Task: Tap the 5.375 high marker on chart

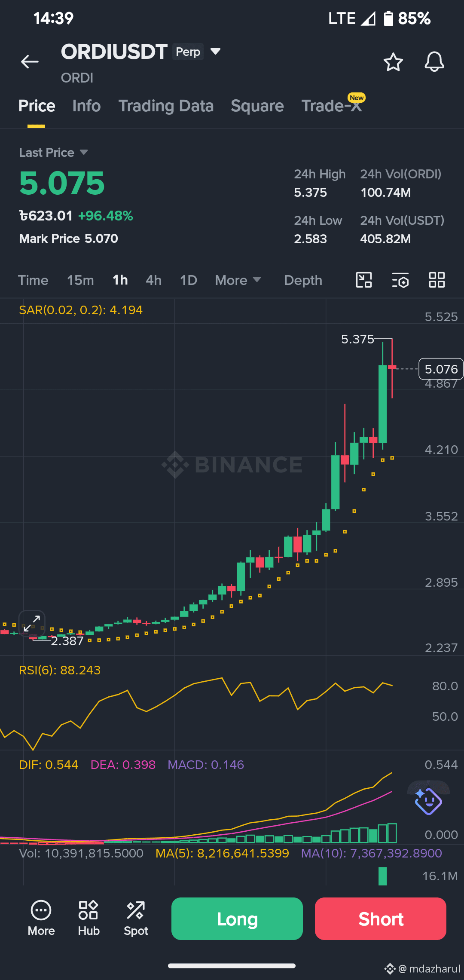Action: (357, 339)
